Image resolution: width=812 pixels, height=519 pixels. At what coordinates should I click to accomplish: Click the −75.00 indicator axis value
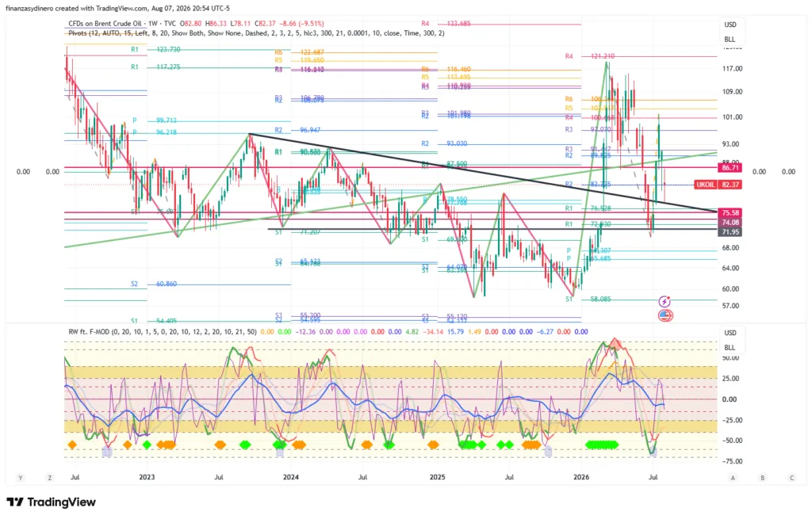tap(730, 462)
